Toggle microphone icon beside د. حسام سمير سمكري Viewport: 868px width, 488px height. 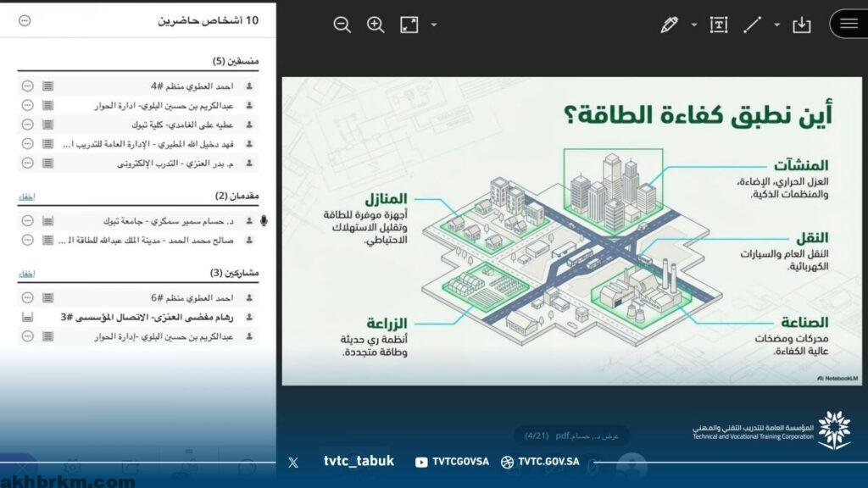coord(264,221)
